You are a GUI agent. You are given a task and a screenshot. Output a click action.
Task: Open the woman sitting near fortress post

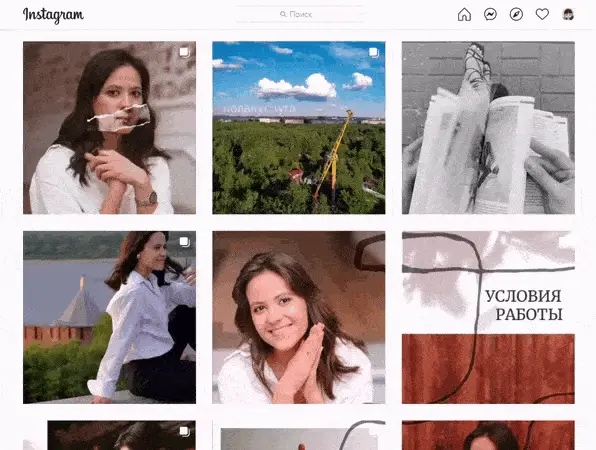(x=109, y=317)
